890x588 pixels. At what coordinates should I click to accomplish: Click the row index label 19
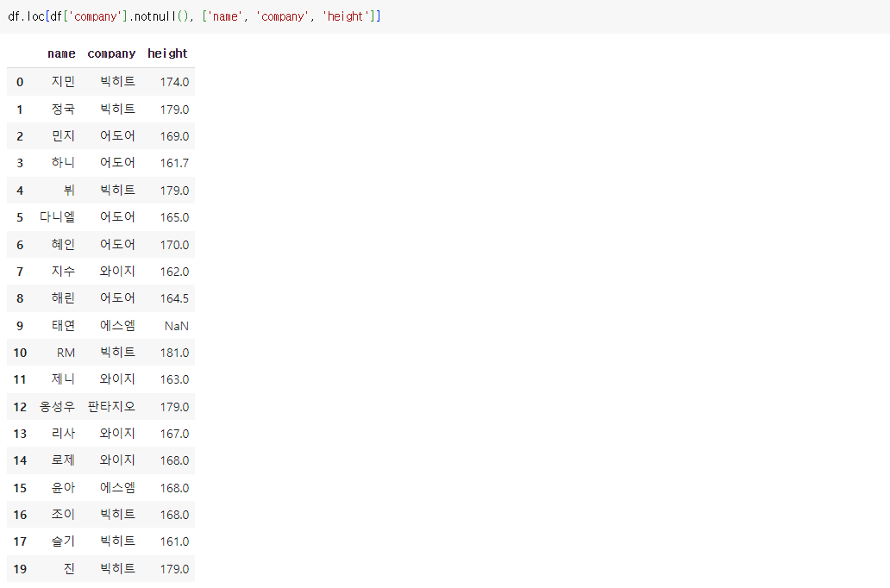coord(20,569)
